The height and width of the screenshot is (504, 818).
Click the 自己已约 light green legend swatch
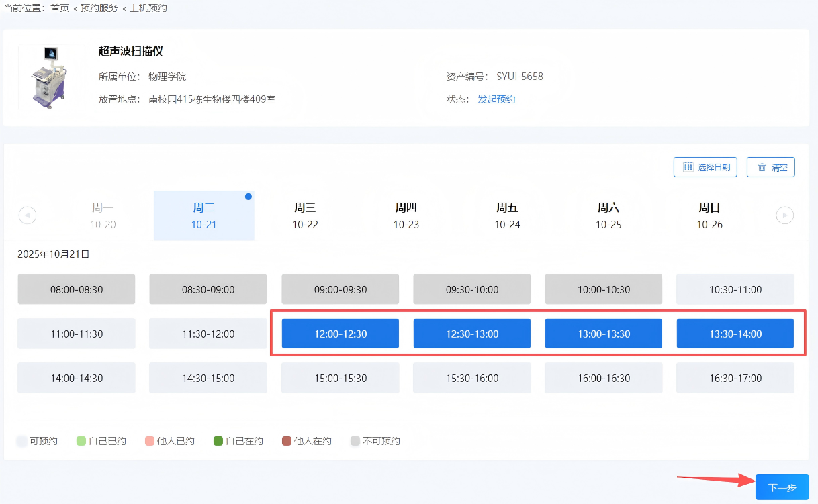pos(81,441)
